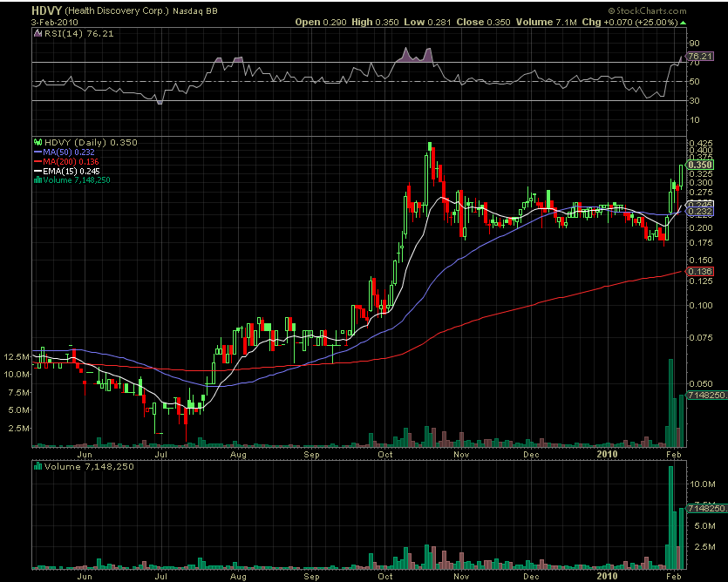This screenshot has height=582, width=728.
Task: Click the candlestick icon beside HDVY (Daily)
Action: pyautogui.click(x=38, y=143)
